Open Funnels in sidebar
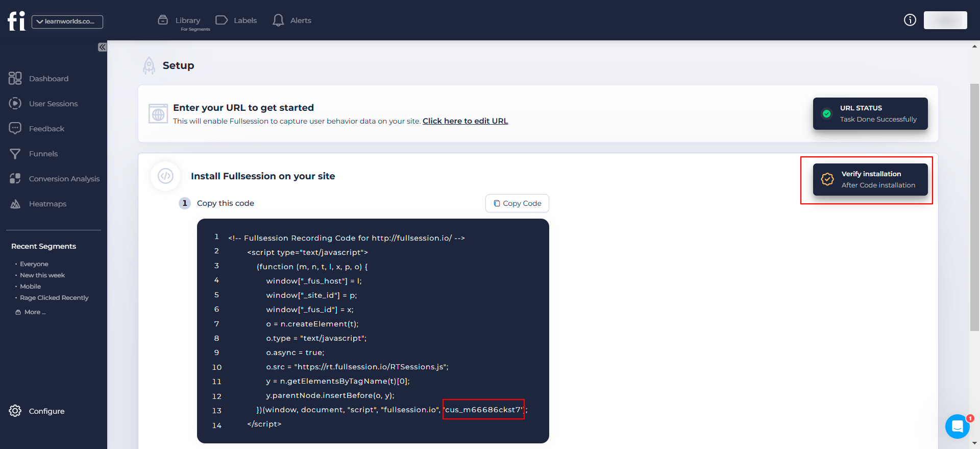 (x=43, y=154)
